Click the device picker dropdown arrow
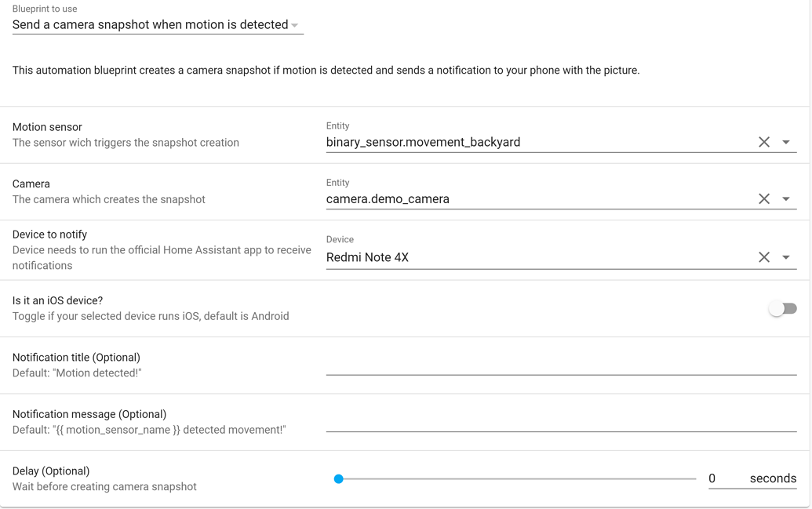Screen dimensions: 812x509 coord(786,256)
